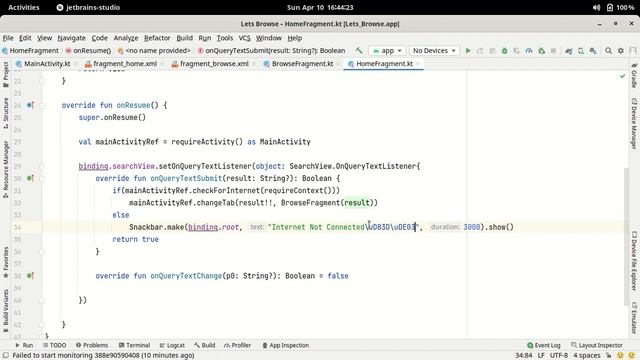Open the Layout Inspector panel
Viewport: 640px width, 360px height.
click(x=597, y=345)
